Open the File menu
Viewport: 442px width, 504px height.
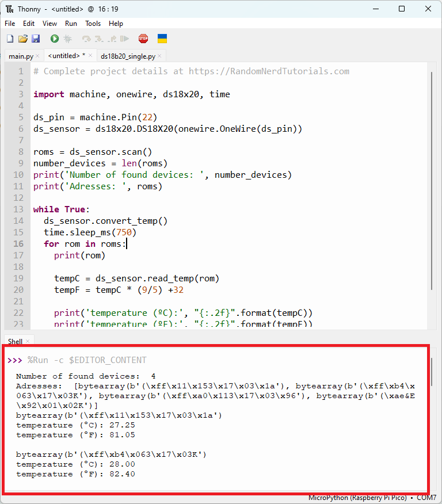10,24
